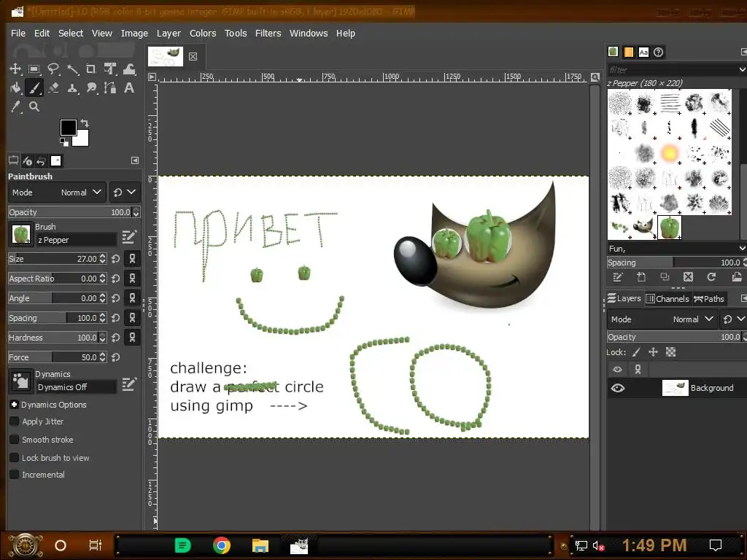The width and height of the screenshot is (747, 560).
Task: Select the Bucket Fill tool
Action: point(15,88)
